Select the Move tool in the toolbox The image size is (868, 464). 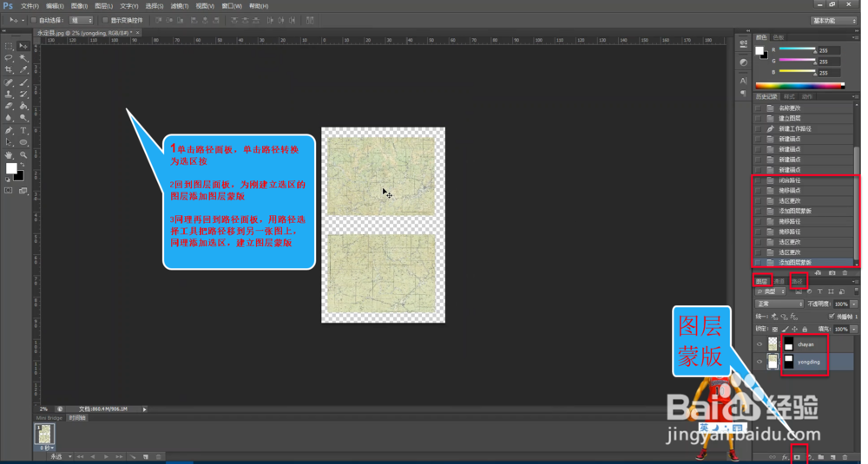tap(23, 46)
